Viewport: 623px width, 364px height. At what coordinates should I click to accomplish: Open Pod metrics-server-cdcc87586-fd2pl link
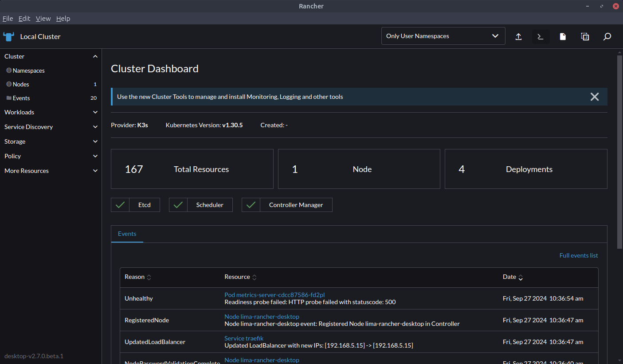pos(274,295)
